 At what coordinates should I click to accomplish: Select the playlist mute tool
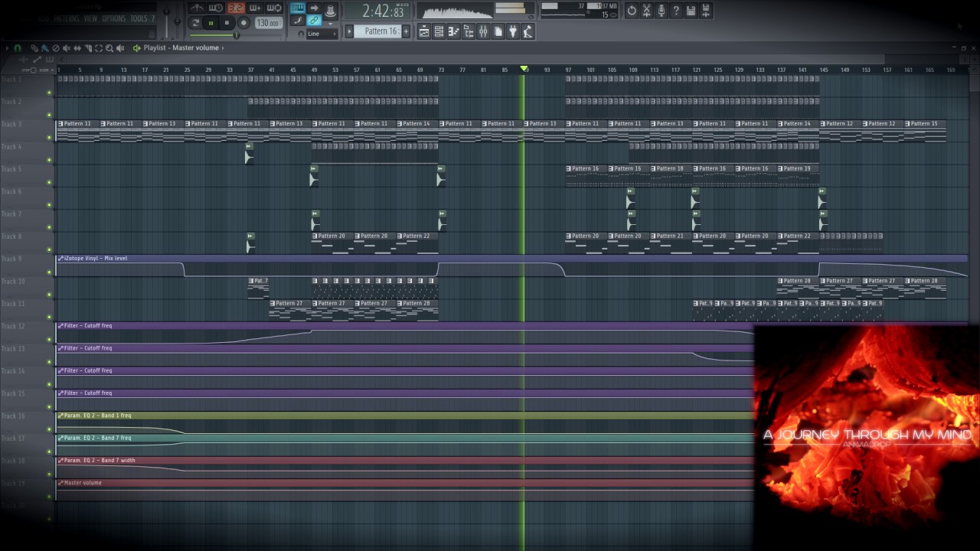pos(66,47)
